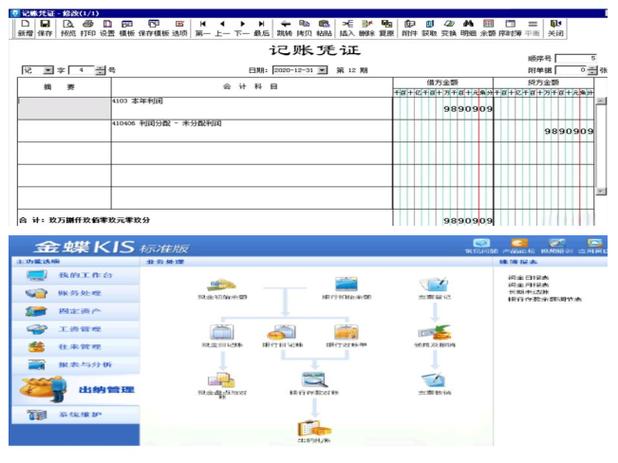
Task: Insert an entry row with 插入 icon
Action: tap(347, 28)
